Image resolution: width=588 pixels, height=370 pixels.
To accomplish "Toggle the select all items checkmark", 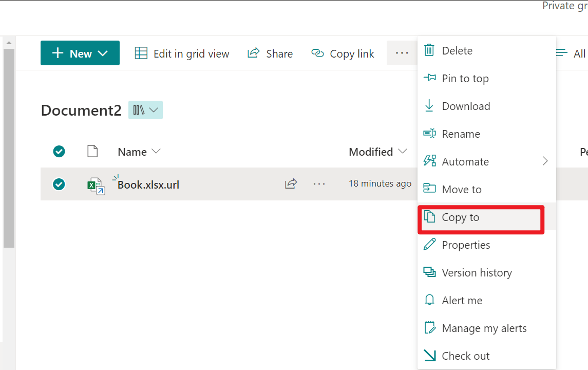I will click(x=59, y=152).
